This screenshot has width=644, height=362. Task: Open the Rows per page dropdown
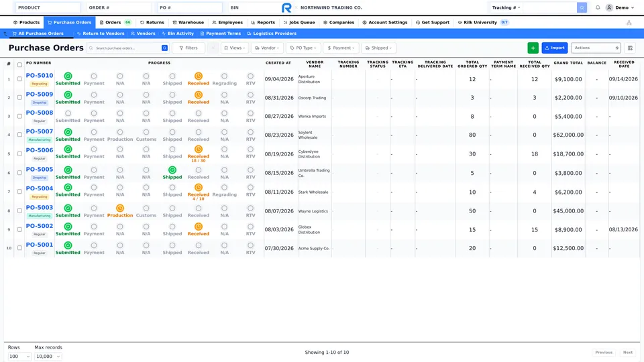19,356
